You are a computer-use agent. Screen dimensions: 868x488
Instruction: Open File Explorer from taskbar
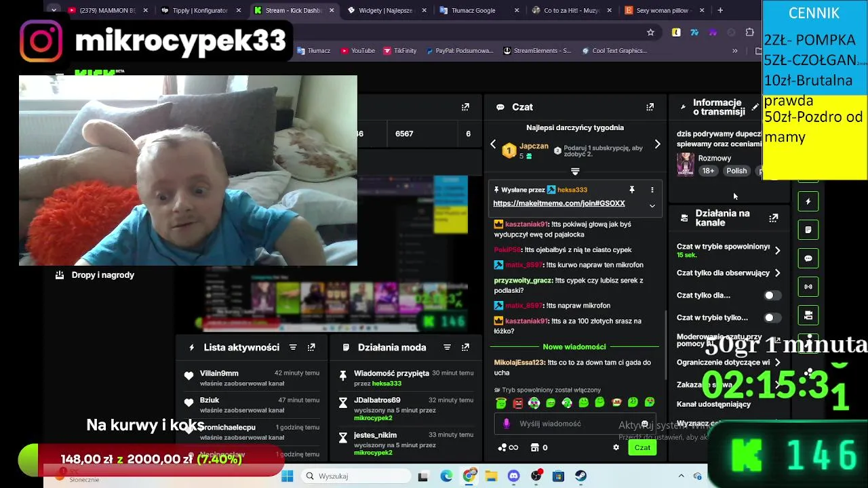tap(491, 476)
